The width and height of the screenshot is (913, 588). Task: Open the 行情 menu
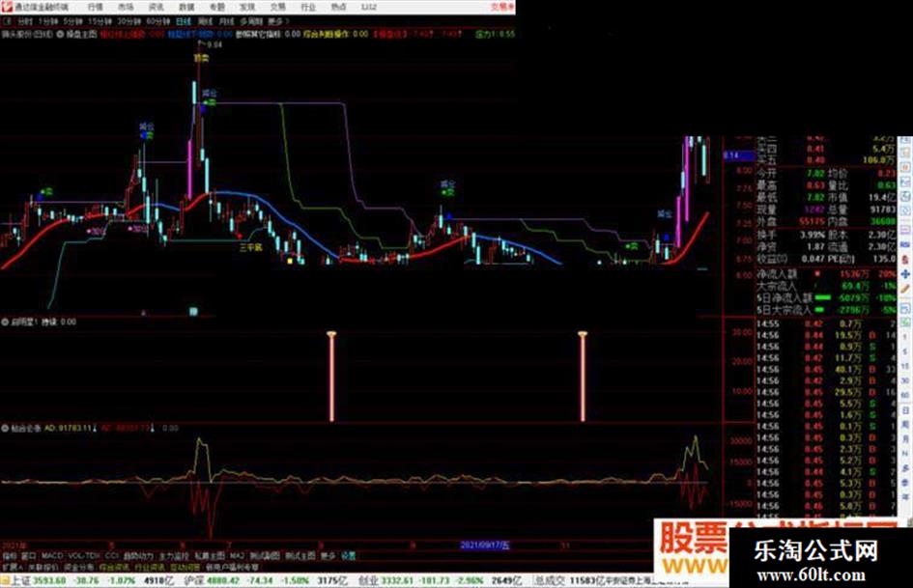(95, 7)
